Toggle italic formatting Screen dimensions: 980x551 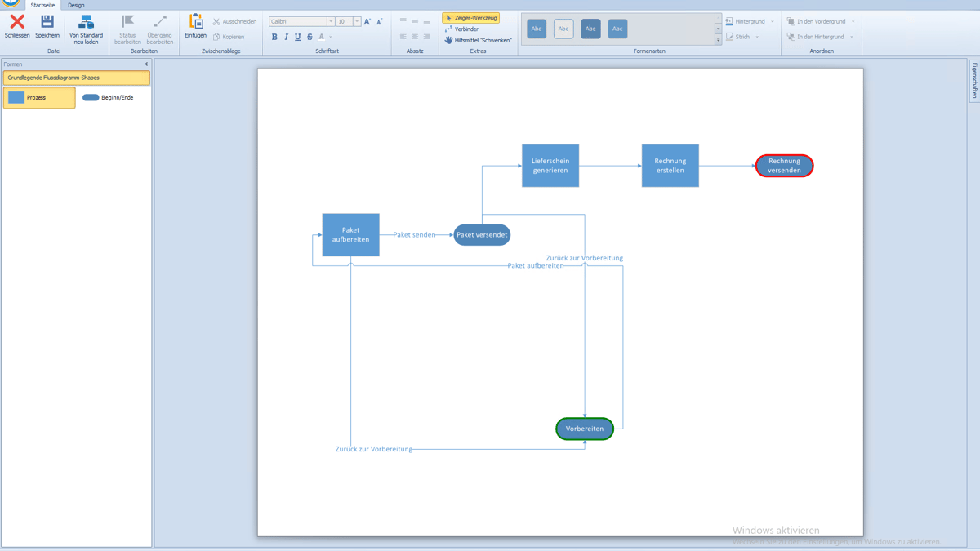286,37
